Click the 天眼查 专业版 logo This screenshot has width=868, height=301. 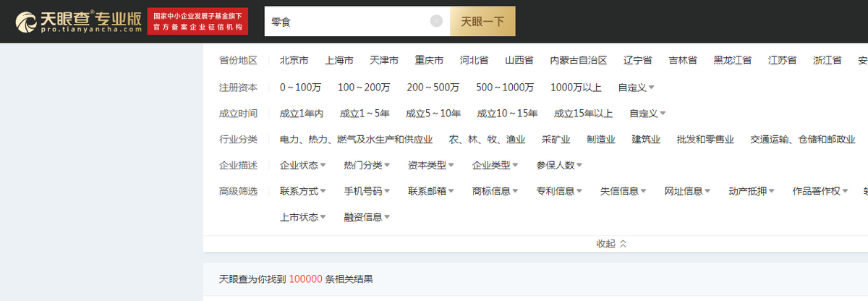(79, 22)
